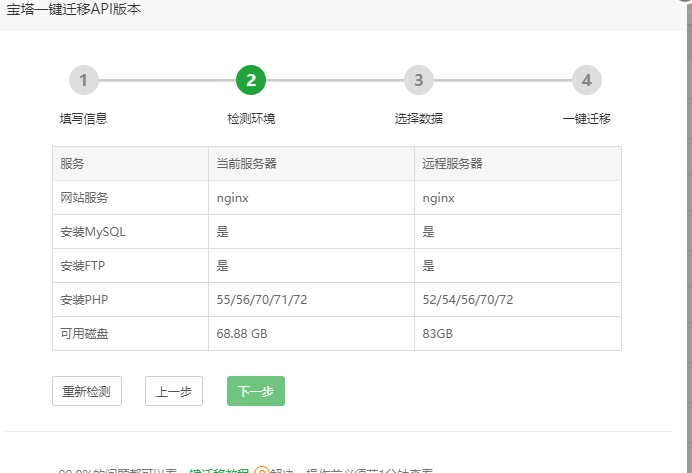The height and width of the screenshot is (473, 692).
Task: Click the 重新检测 button
Action: pyautogui.click(x=87, y=391)
